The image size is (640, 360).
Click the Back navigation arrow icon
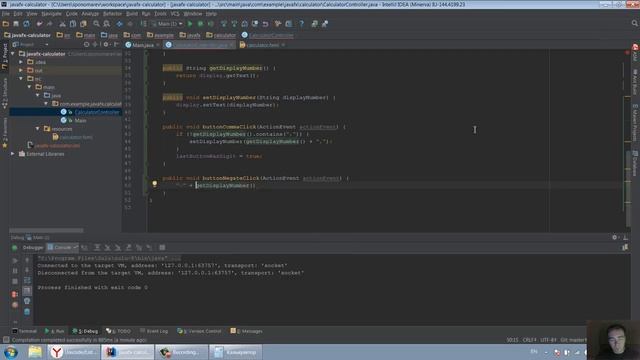[x=119, y=24]
